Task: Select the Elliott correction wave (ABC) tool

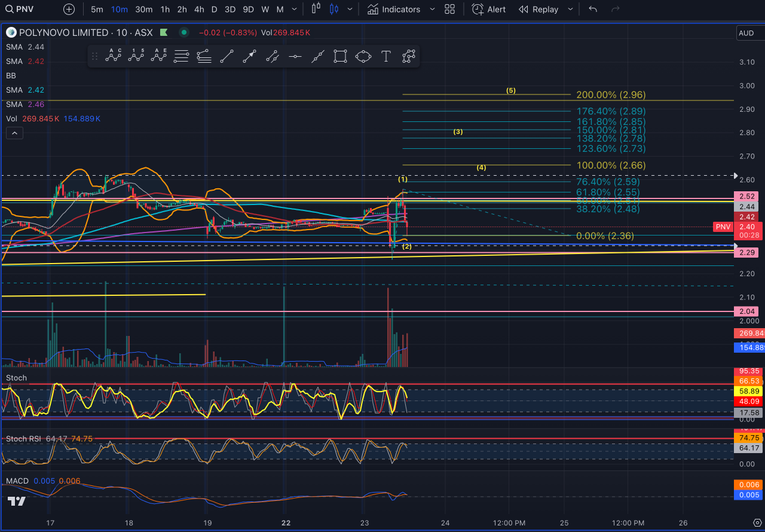Action: pyautogui.click(x=114, y=56)
